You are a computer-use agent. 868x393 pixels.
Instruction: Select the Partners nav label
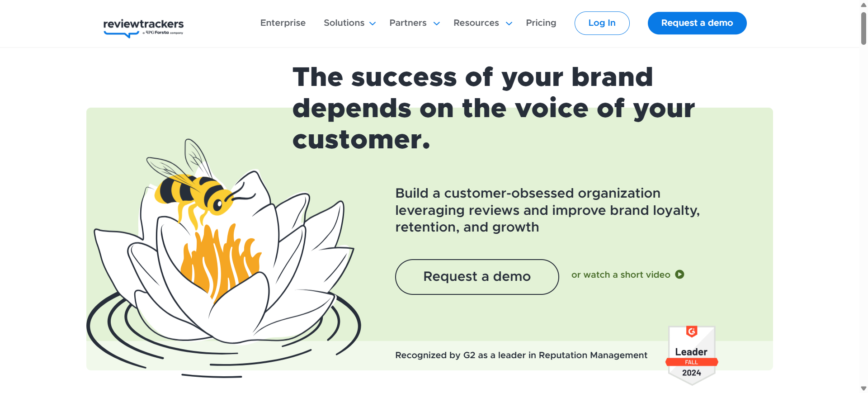click(408, 23)
